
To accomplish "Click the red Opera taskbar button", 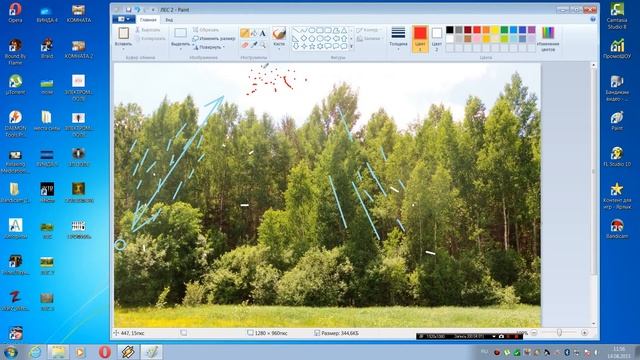I will [104, 352].
